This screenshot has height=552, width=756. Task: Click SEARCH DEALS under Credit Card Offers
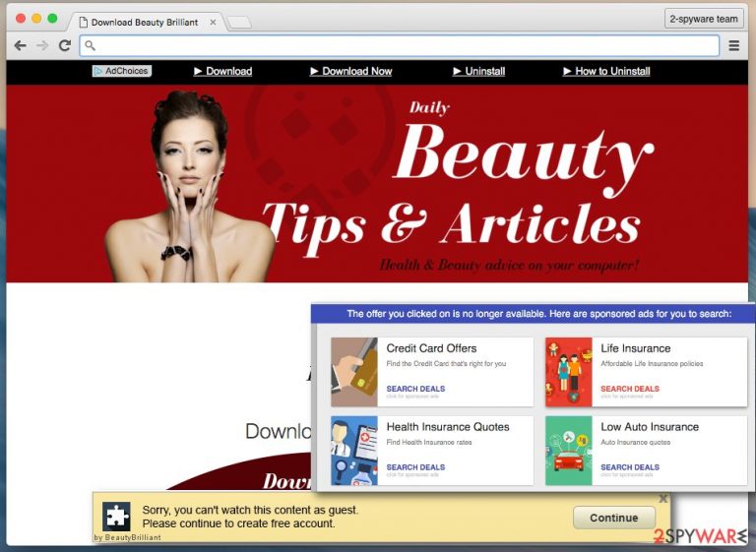pyautogui.click(x=415, y=389)
